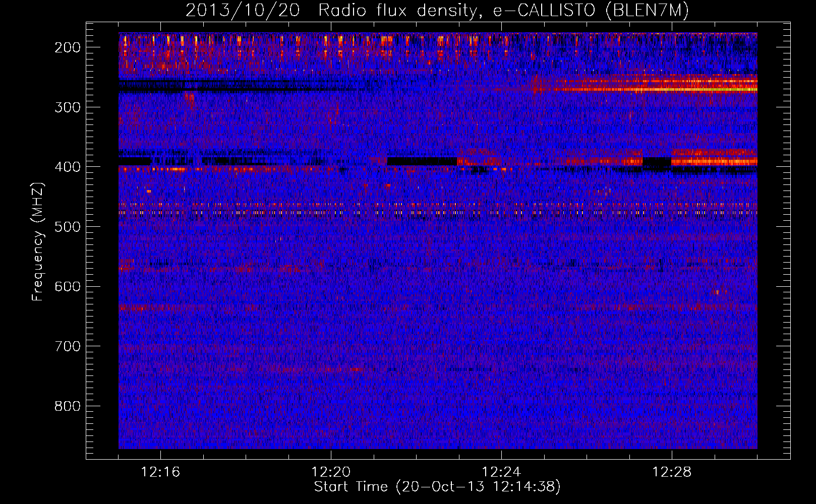
Task: Click the 12:16 time tick label
Action: [x=160, y=472]
